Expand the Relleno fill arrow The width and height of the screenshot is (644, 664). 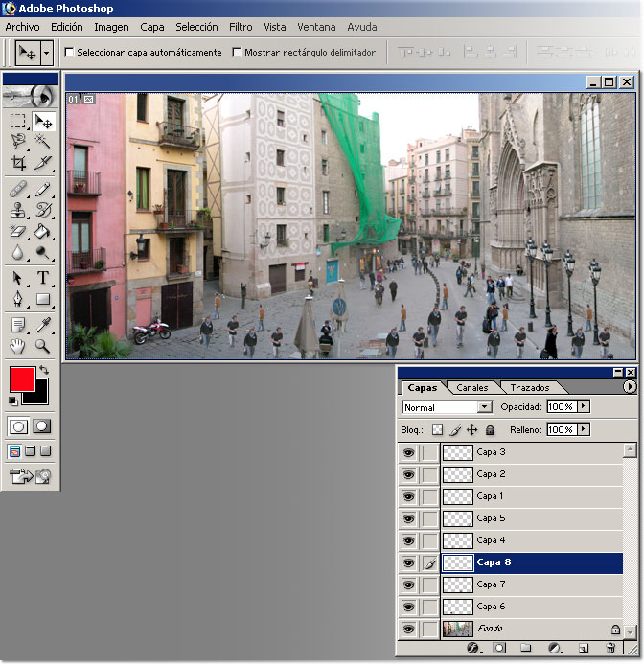(584, 430)
